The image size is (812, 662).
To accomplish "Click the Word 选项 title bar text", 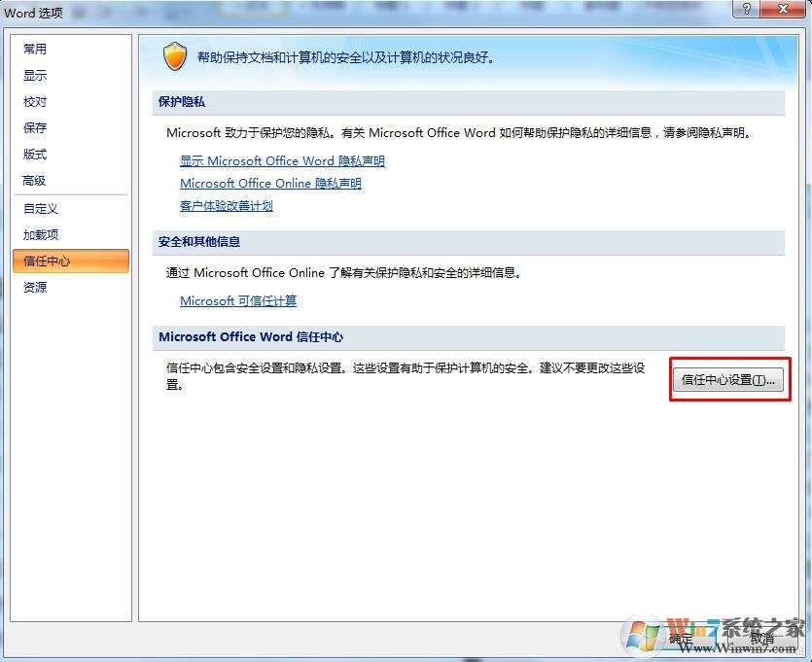I will pyautogui.click(x=34, y=13).
